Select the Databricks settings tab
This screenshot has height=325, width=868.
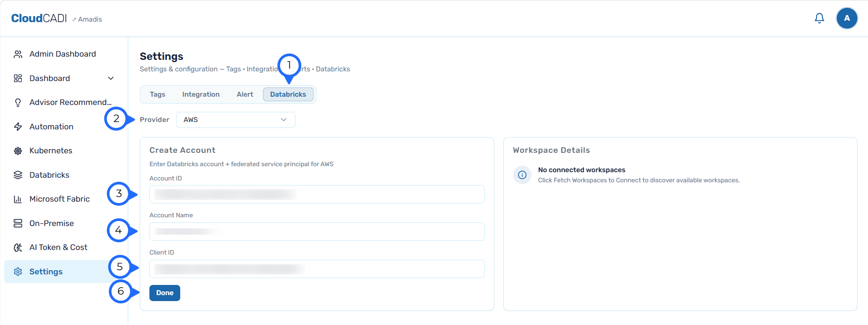(x=288, y=94)
